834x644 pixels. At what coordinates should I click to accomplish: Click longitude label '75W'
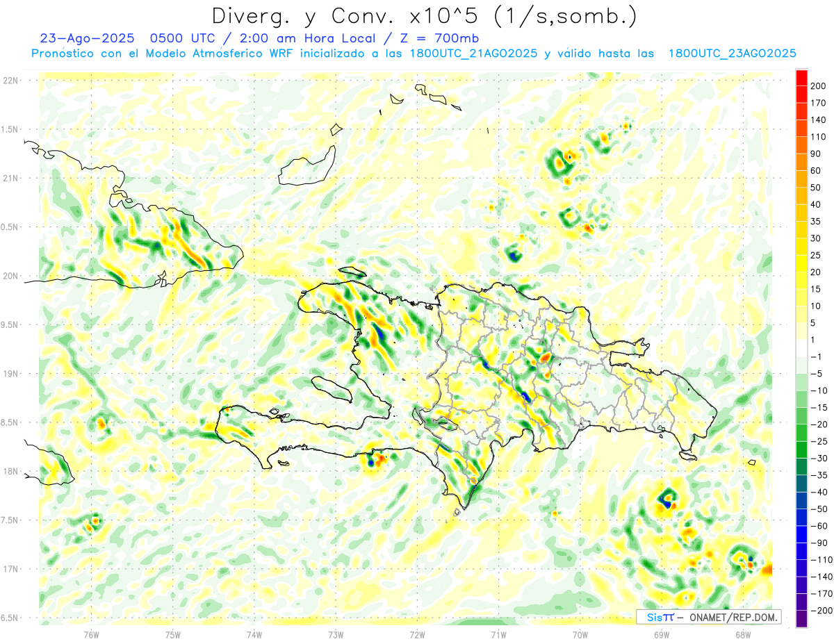[x=173, y=635]
